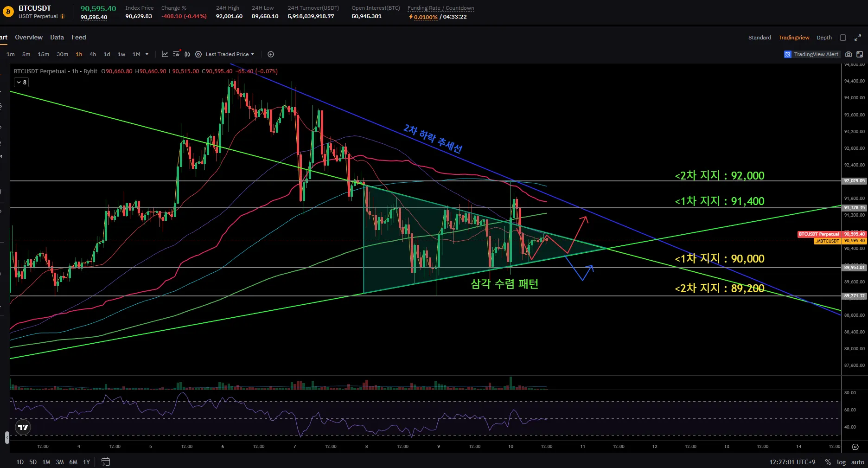Expand chart to fullscreen with arrows icon
Viewport: 868px width, 468px height.
[858, 38]
